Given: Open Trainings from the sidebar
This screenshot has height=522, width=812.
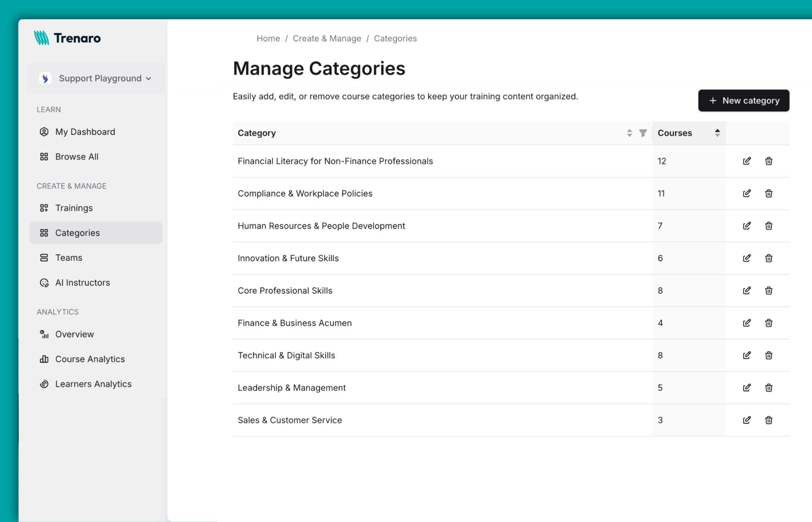Looking at the screenshot, I should (x=74, y=208).
